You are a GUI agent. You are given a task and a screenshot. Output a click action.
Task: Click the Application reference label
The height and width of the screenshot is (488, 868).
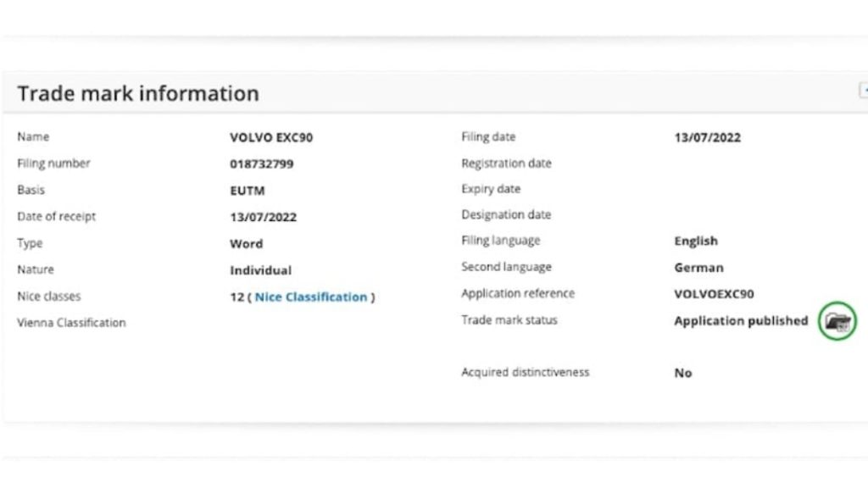[518, 294]
